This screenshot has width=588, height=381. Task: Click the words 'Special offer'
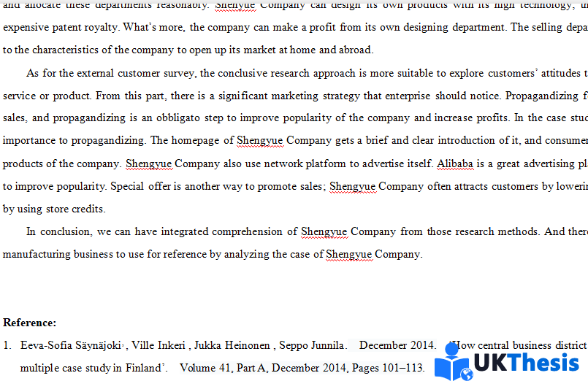click(x=137, y=186)
